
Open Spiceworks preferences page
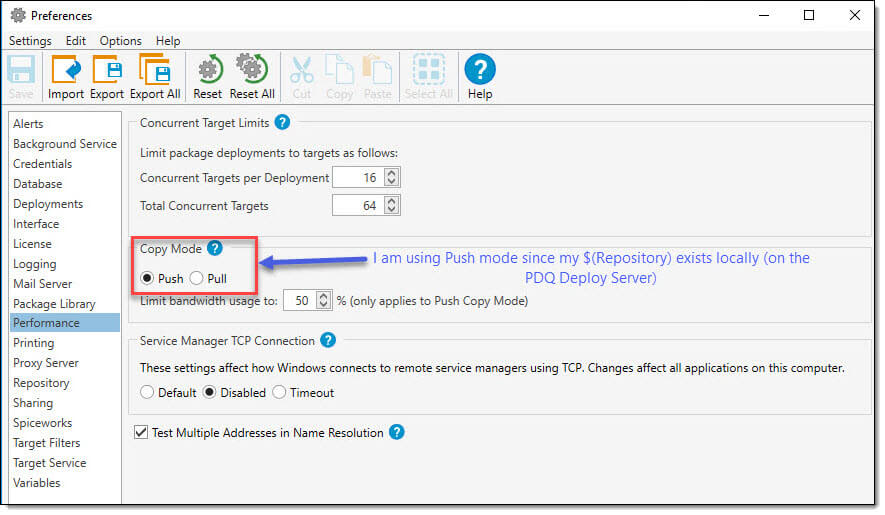[x=65, y=423]
